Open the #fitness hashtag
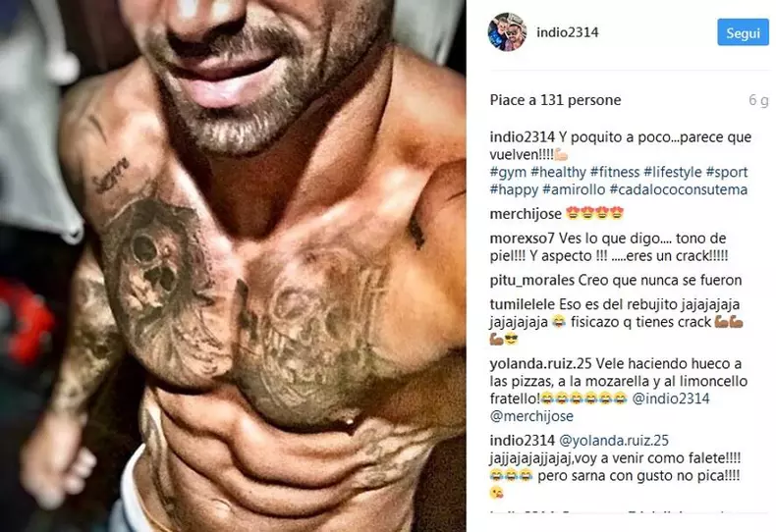The image size is (776, 532). (x=615, y=173)
